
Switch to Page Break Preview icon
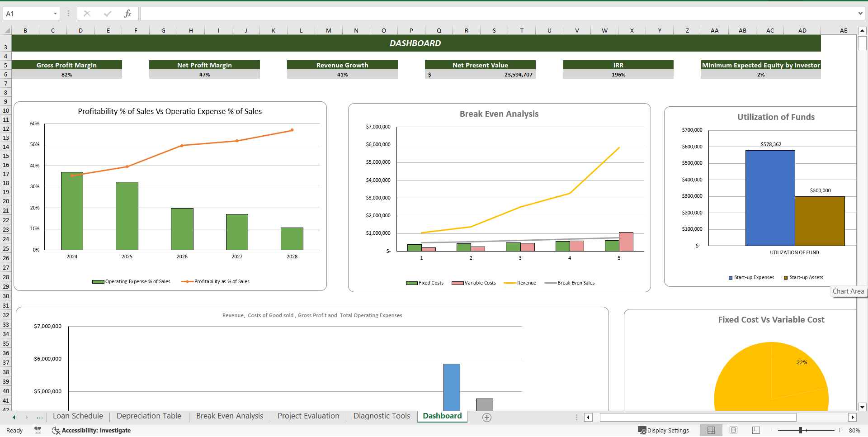coord(756,430)
